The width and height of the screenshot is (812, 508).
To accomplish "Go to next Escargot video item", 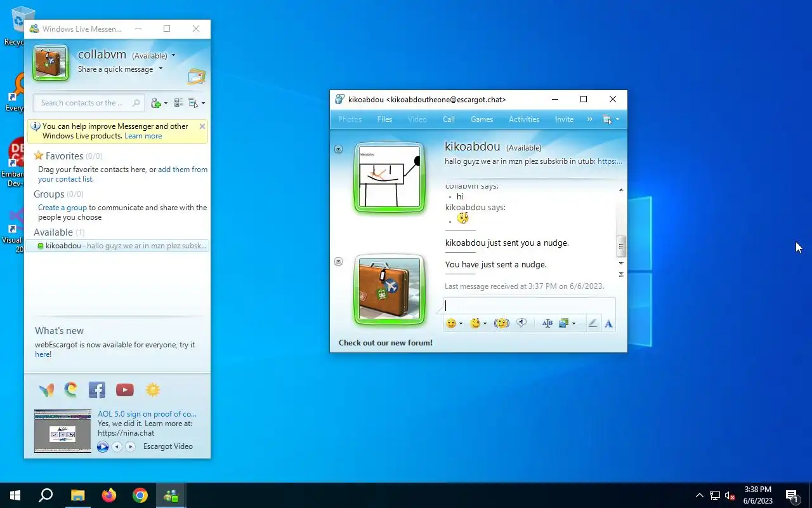I will 130,446.
